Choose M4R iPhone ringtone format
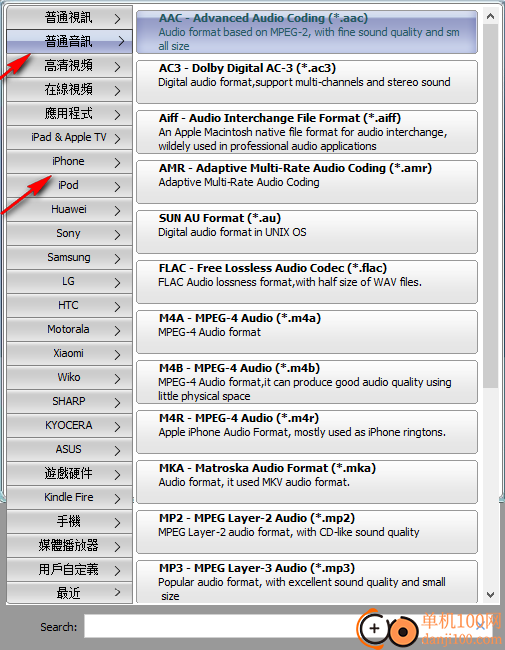The width and height of the screenshot is (505, 650). click(x=307, y=432)
